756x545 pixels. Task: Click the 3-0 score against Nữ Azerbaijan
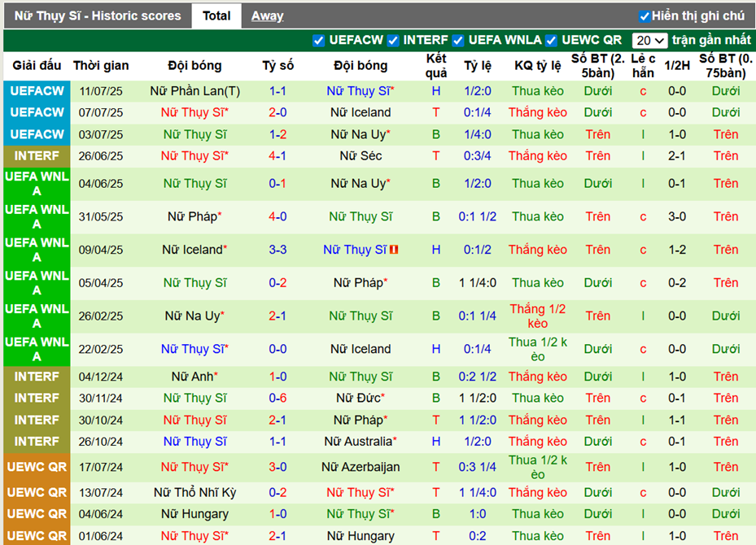[x=277, y=467]
